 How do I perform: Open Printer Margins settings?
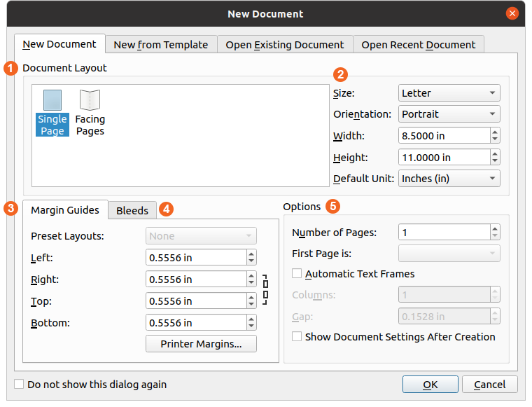coord(201,344)
